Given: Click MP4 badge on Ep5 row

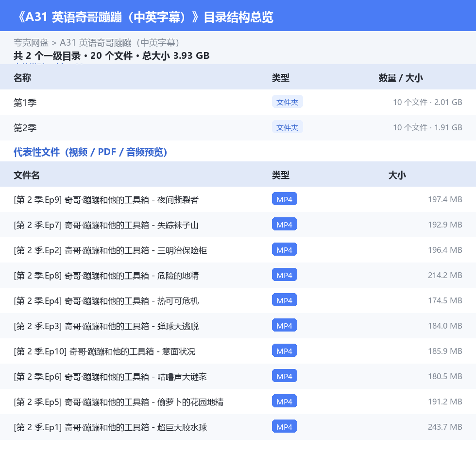Looking at the screenshot, I should pyautogui.click(x=285, y=401).
